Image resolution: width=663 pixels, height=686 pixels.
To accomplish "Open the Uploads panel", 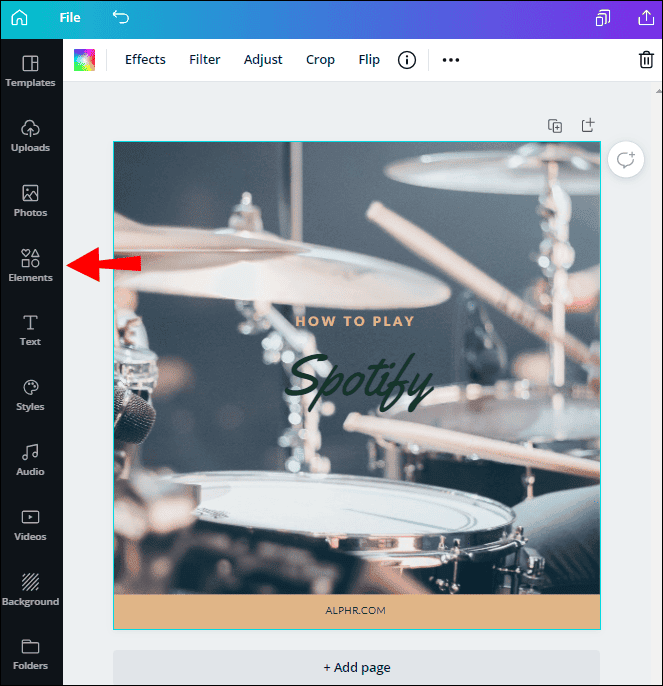I will (30, 136).
